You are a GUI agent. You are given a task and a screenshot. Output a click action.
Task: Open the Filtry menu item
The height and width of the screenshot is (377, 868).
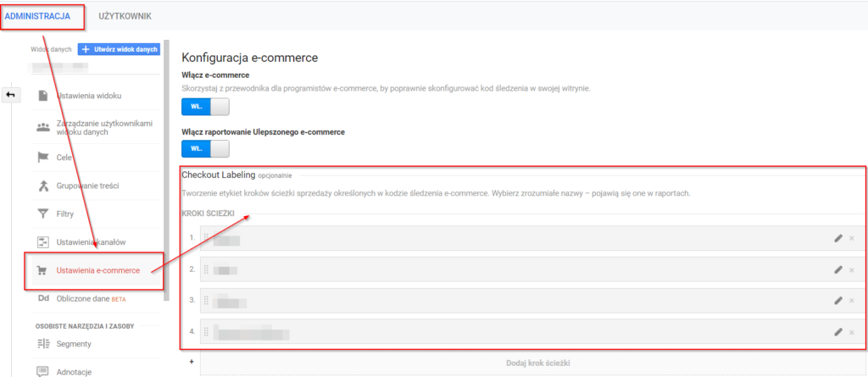(64, 213)
